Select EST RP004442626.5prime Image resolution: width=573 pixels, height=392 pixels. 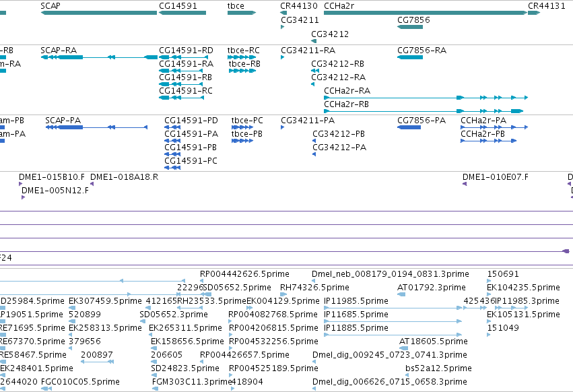(x=244, y=274)
